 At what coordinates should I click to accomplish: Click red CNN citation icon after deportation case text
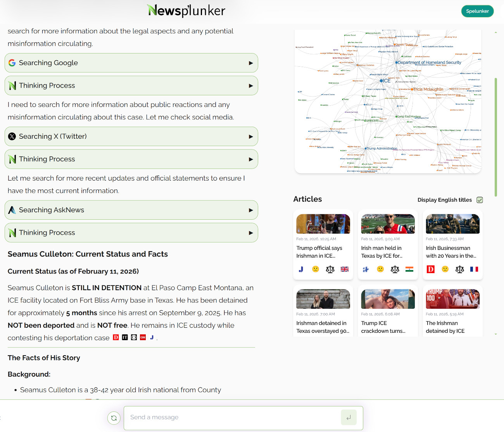143,337
